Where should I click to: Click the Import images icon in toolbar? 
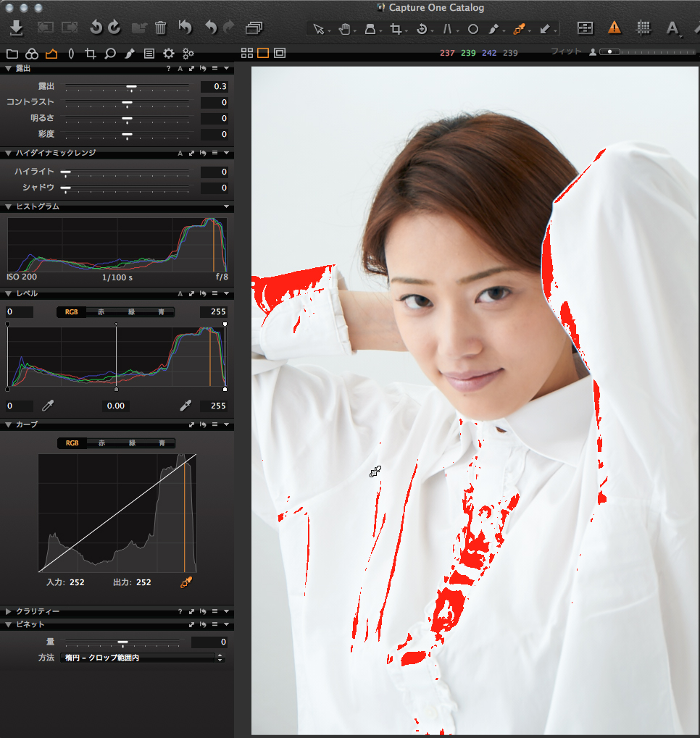coord(17,28)
